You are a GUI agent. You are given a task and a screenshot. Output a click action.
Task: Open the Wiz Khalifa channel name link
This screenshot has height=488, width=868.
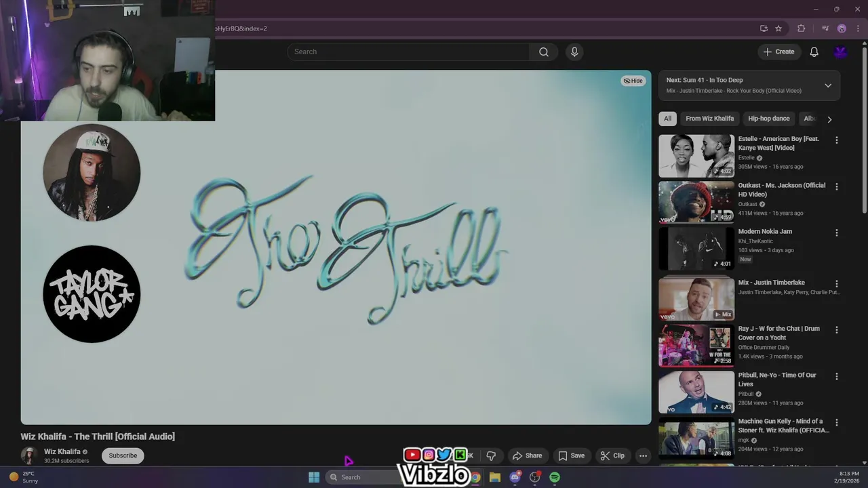coord(62,451)
